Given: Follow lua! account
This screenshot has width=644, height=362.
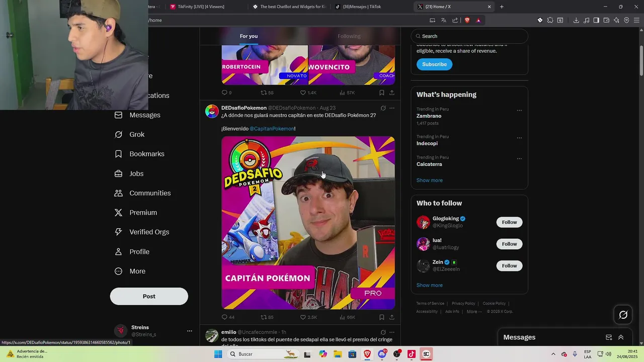Looking at the screenshot, I should (x=509, y=244).
